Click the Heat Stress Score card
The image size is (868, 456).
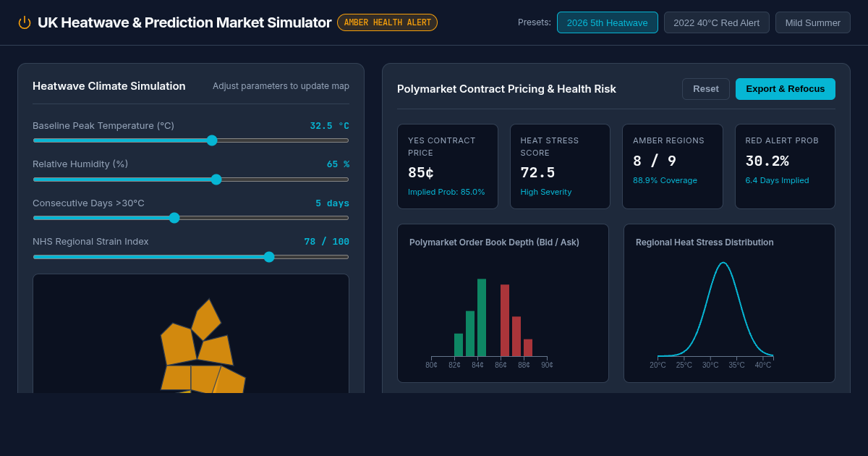click(x=560, y=166)
